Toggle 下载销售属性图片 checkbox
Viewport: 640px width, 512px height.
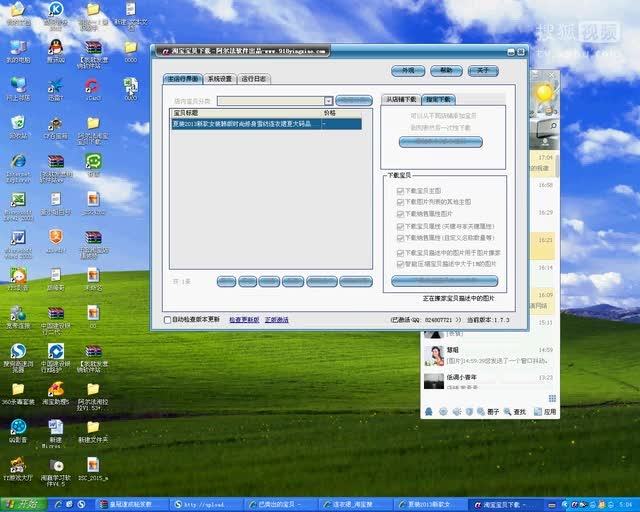[x=400, y=214]
